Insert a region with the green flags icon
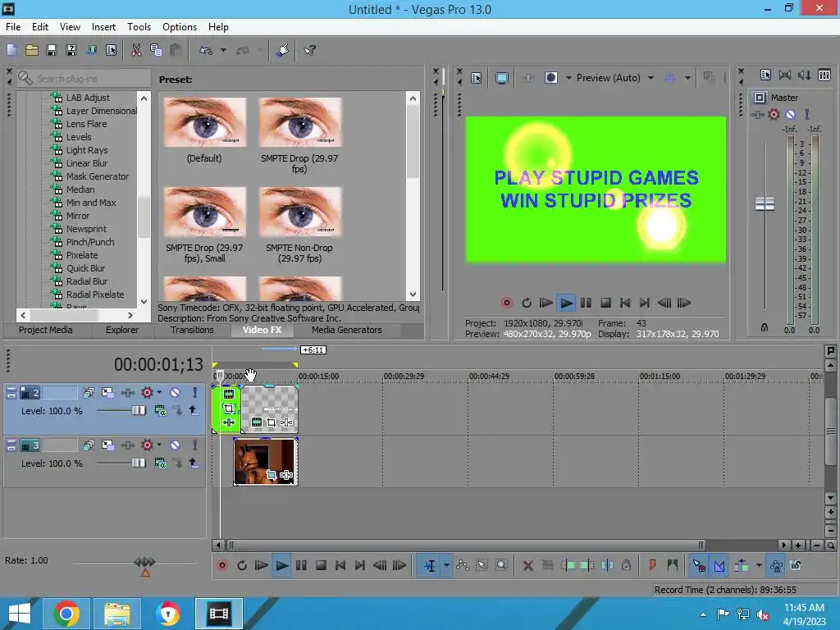840x630 pixels. pyautogui.click(x=673, y=565)
